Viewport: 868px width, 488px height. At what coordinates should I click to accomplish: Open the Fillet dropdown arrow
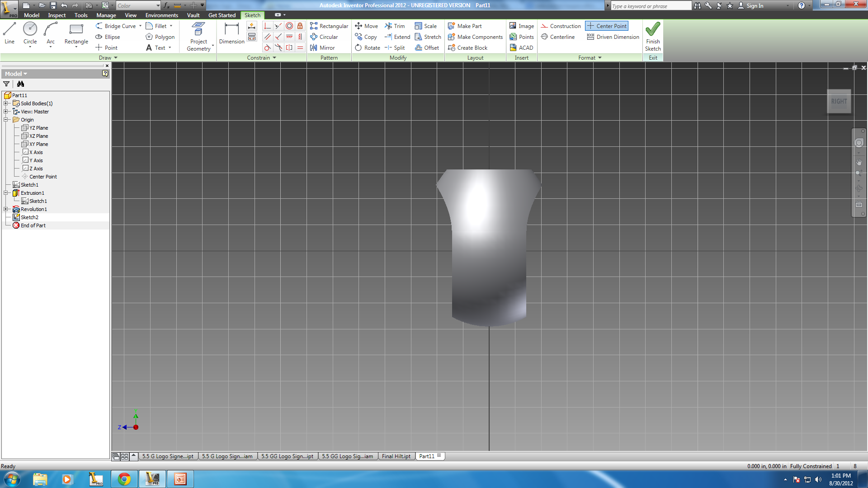tap(171, 26)
